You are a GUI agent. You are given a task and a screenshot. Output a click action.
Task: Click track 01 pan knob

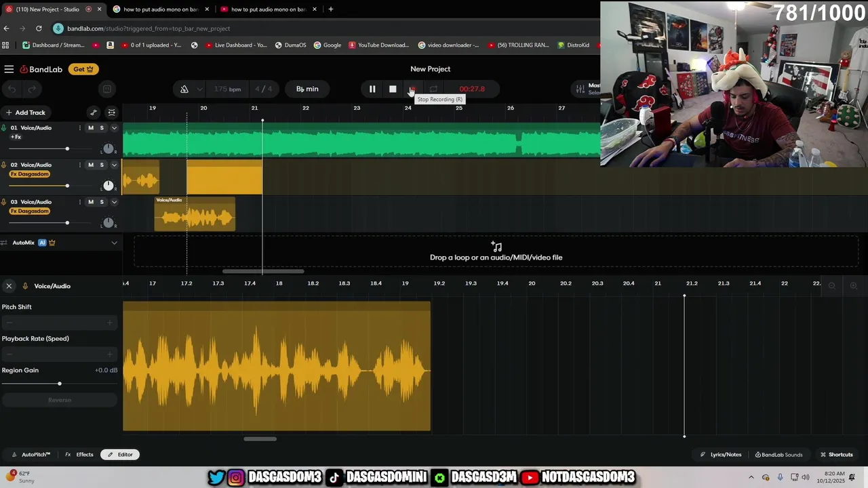point(108,148)
